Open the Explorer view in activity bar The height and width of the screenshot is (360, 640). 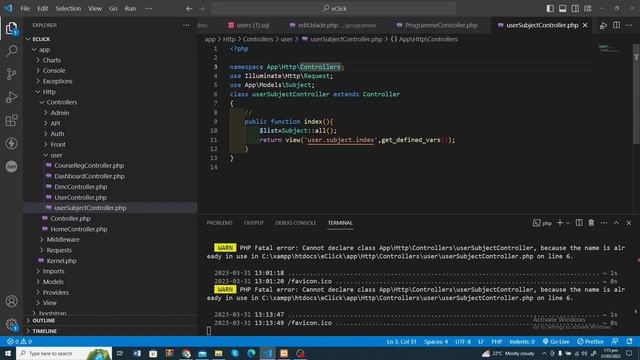pyautogui.click(x=11, y=28)
